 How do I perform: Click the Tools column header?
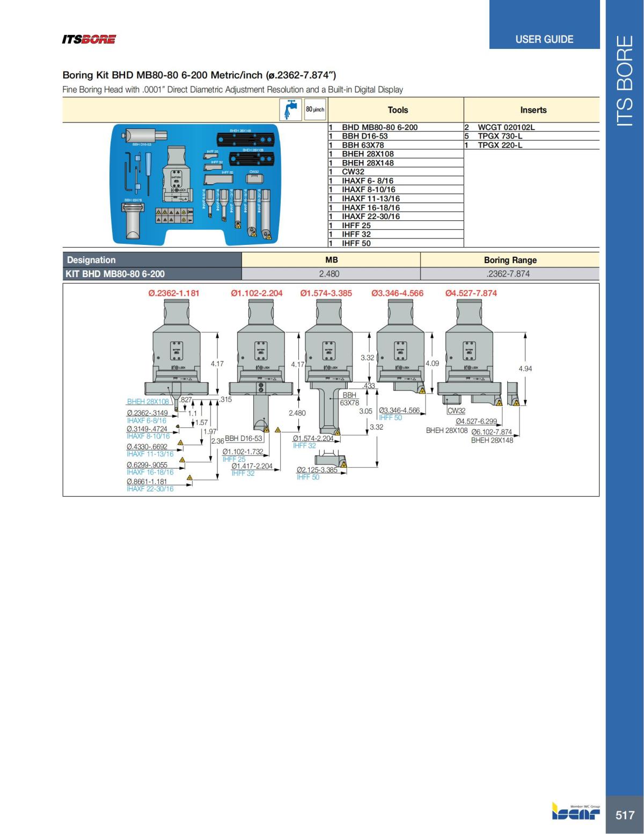pos(398,110)
